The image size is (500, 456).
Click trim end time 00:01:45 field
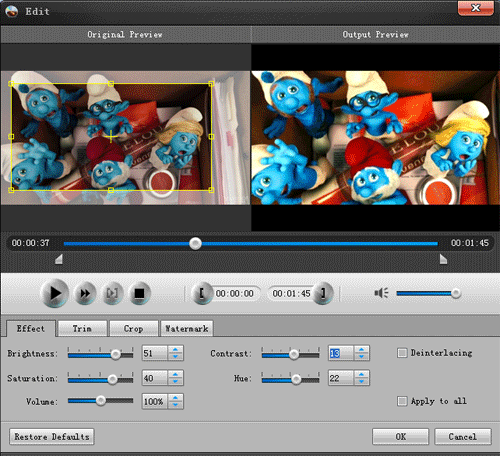pos(291,293)
